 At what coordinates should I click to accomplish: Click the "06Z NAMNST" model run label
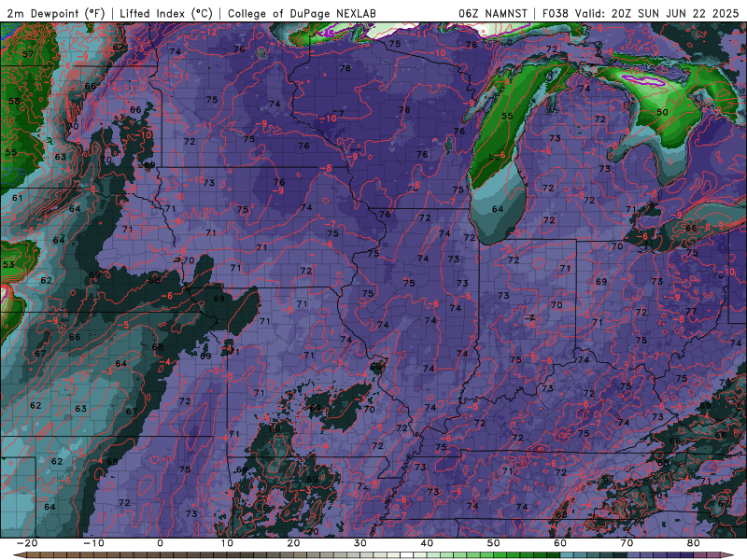[493, 13]
